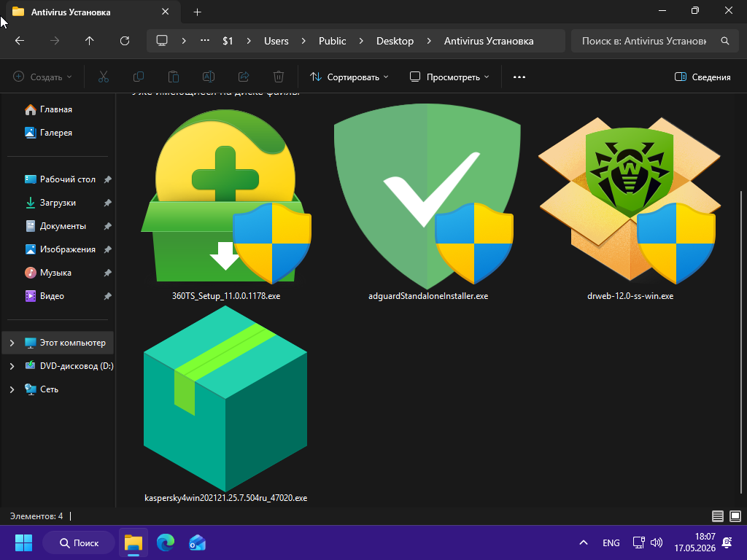Go up one folder level

tap(90, 41)
